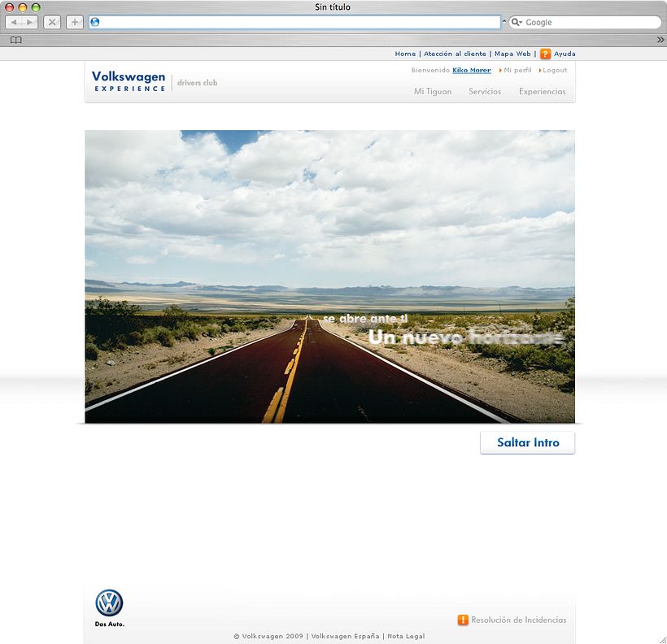Screen dimensions: 667x644
Task: Click the browser back arrow
Action: [x=14, y=22]
